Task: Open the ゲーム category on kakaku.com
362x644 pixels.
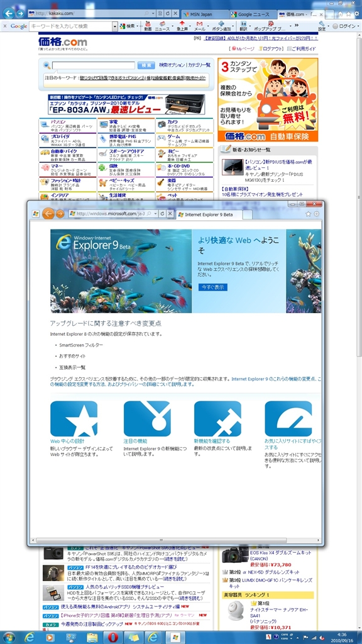Action: (173, 136)
